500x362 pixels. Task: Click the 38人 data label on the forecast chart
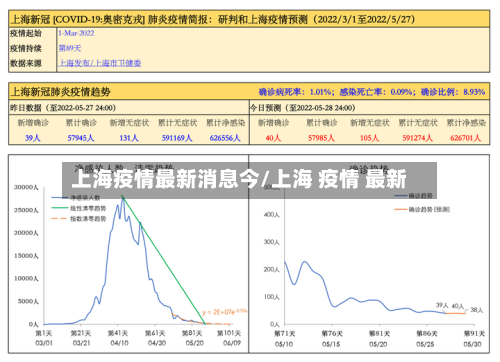(476, 310)
